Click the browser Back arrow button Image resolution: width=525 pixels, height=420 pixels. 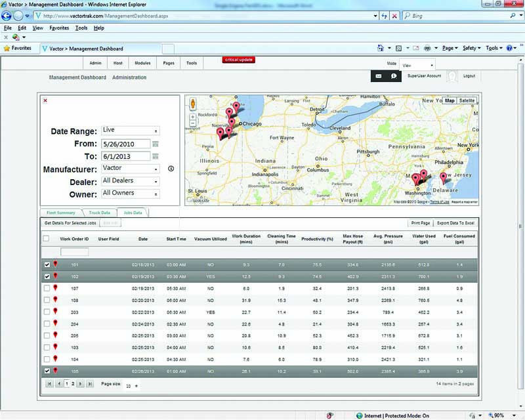click(x=7, y=16)
